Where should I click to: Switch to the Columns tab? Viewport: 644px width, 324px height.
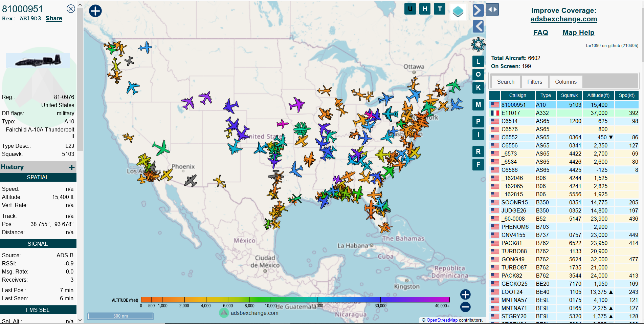point(566,82)
